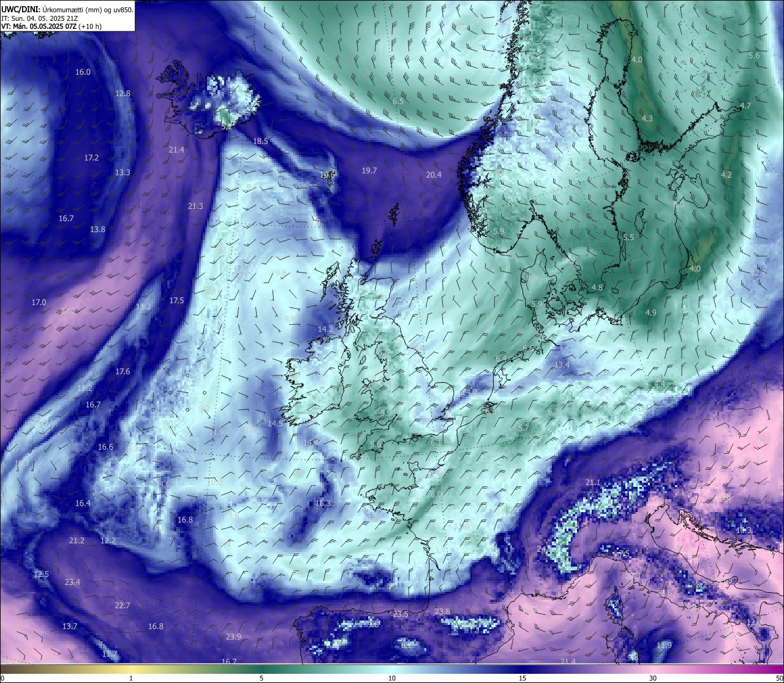This screenshot has width=784, height=683.
Task: Click the 13.4 value label
Action: coord(562,364)
